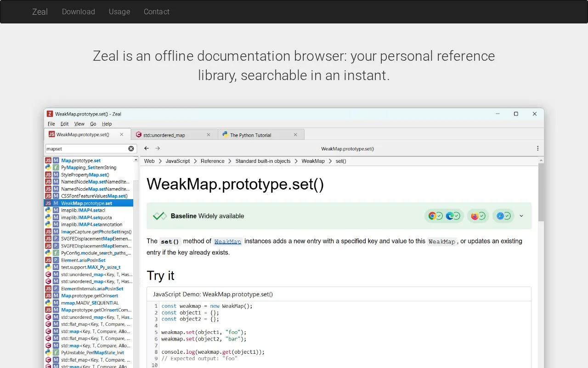Click the JavaScript breadcrumb
Image resolution: width=588 pixels, height=368 pixels.
pyautogui.click(x=178, y=161)
